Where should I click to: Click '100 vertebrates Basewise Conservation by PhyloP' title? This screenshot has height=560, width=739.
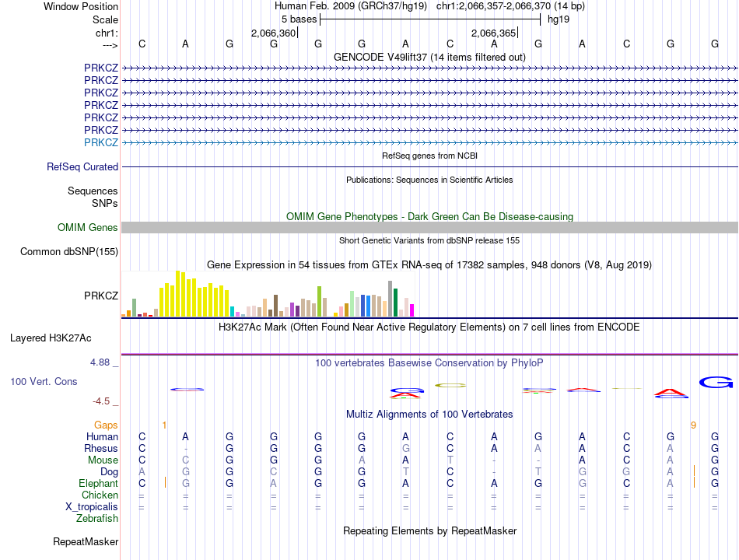pyautogui.click(x=429, y=363)
